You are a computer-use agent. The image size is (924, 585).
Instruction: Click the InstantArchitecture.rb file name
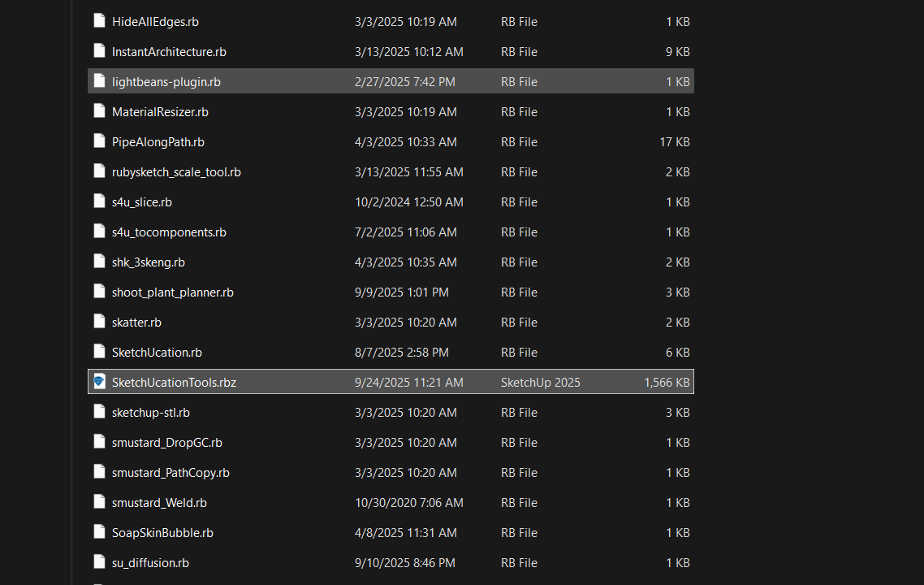tap(169, 52)
